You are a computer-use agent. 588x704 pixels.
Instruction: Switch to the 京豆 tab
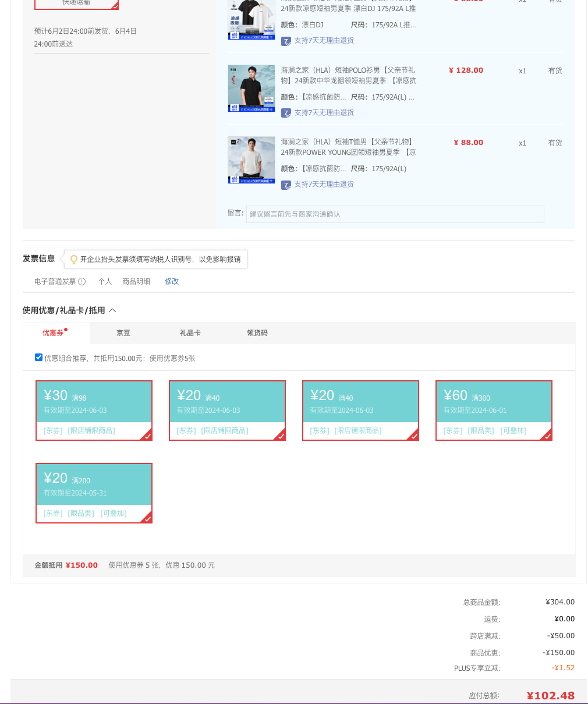(x=123, y=333)
